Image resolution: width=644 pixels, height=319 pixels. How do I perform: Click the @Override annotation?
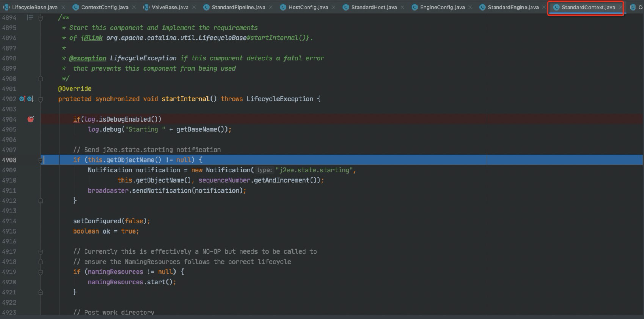75,88
